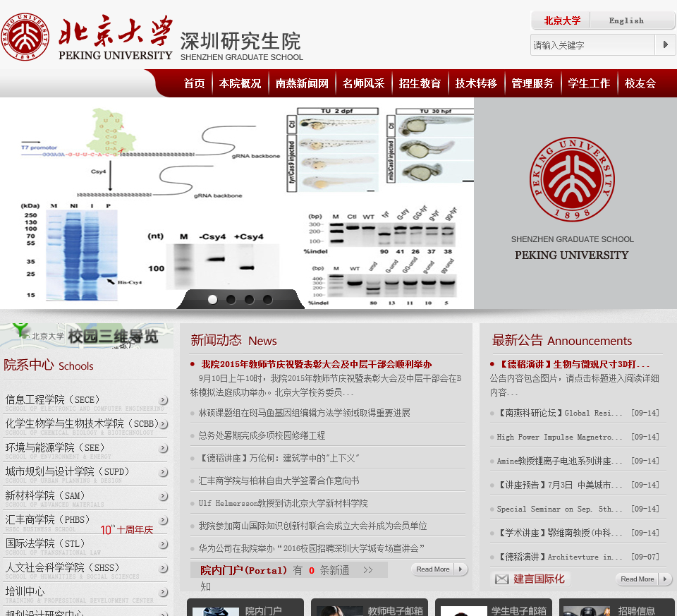
Task: Open the 校园三维导览 campus map banner
Action: 86,336
